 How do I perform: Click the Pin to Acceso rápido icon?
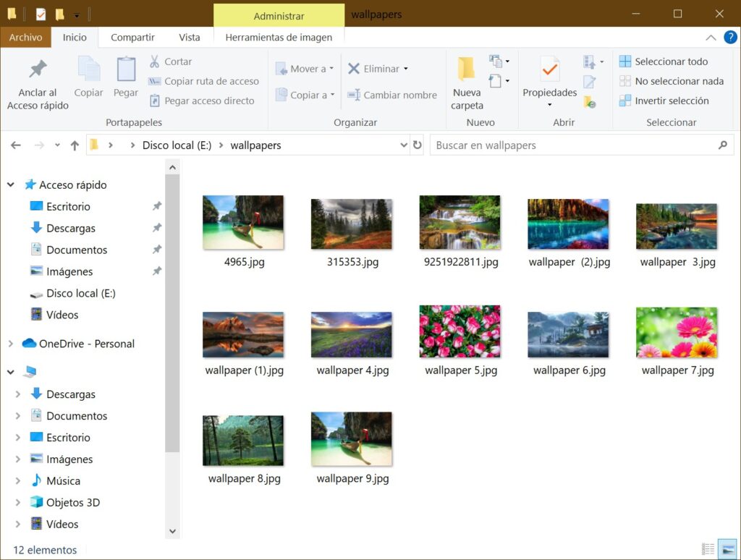pos(38,69)
